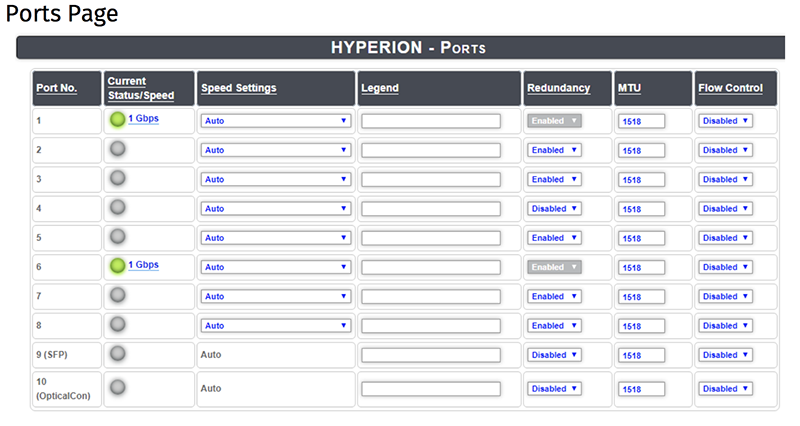Image resolution: width=800 pixels, height=426 pixels.
Task: Click the Speed Settings column header
Action: (238, 88)
